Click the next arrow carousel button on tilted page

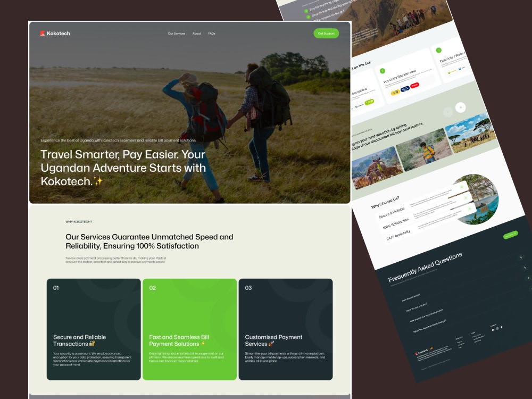tap(460, 107)
